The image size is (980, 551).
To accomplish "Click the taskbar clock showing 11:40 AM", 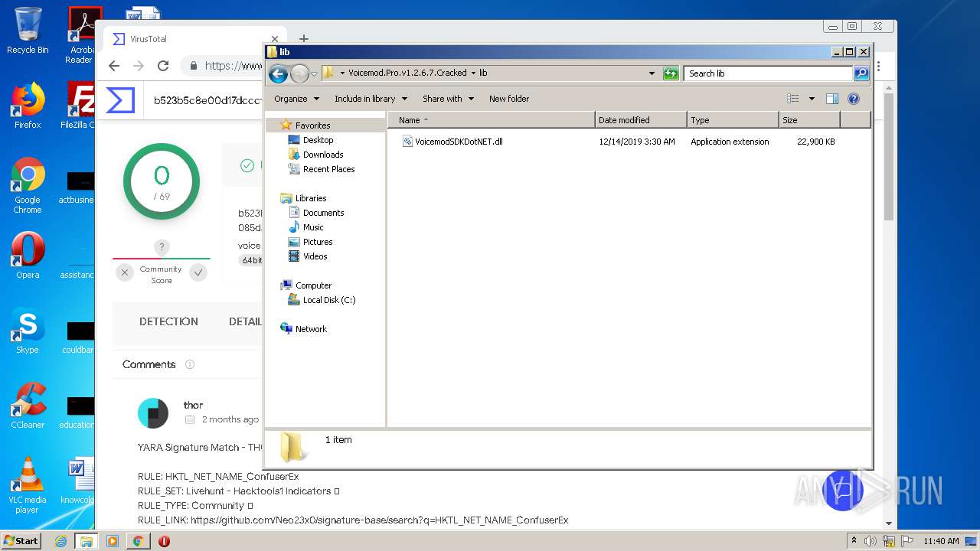I will tap(941, 541).
